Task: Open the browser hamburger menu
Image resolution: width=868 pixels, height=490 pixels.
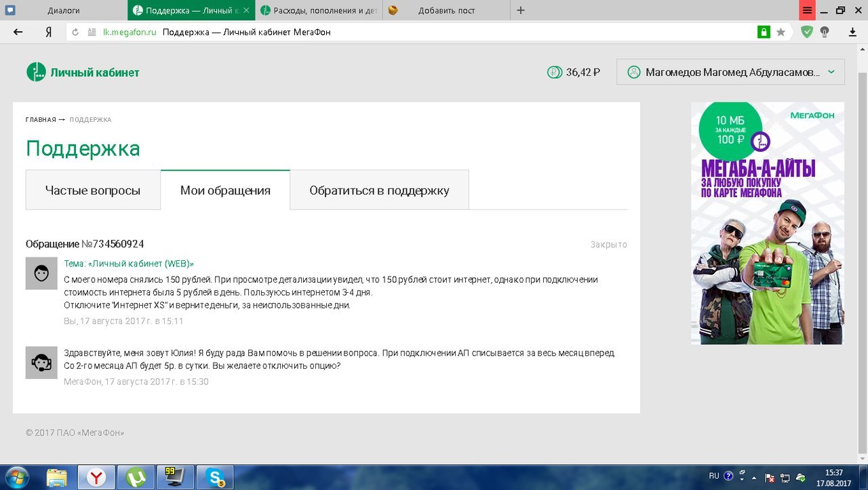Action: tap(807, 10)
